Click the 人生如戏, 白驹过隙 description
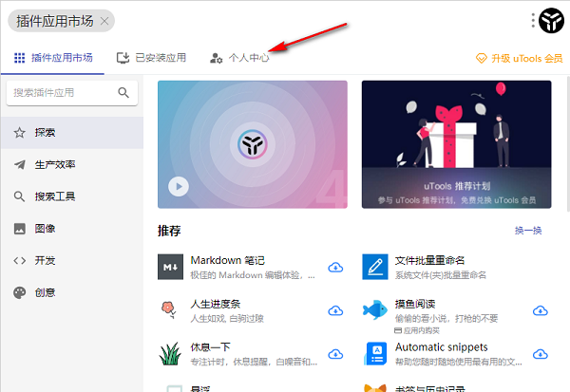Image resolution: width=570 pixels, height=392 pixels. click(227, 319)
